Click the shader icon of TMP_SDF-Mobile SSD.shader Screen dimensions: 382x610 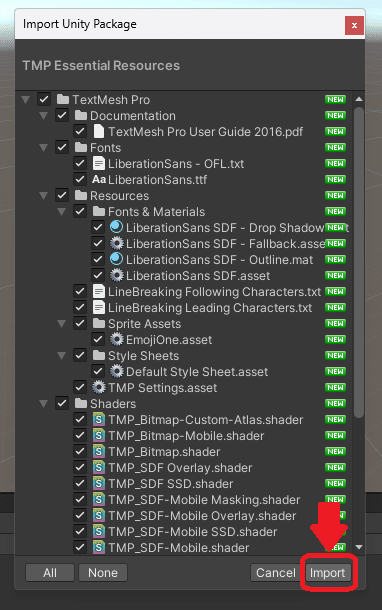[99, 531]
